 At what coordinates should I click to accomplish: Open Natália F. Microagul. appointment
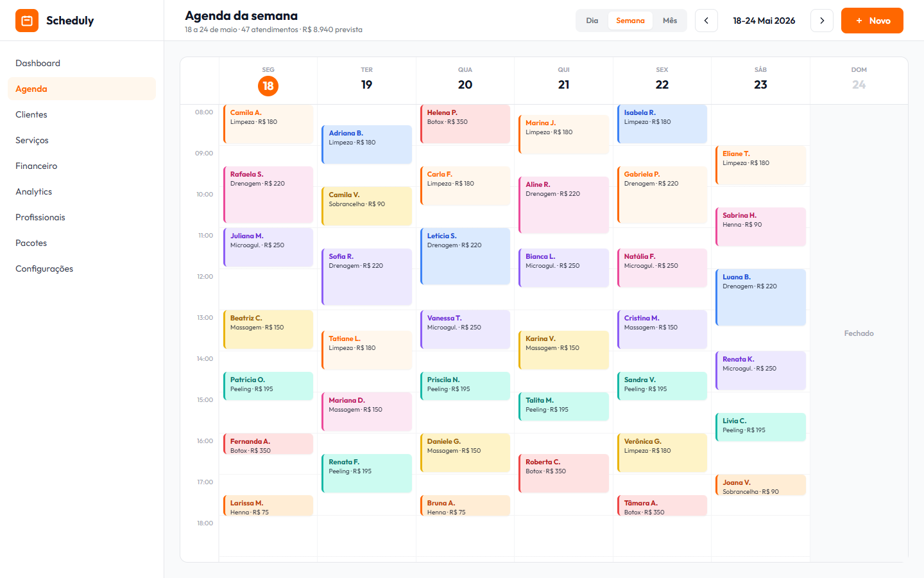[662, 268]
